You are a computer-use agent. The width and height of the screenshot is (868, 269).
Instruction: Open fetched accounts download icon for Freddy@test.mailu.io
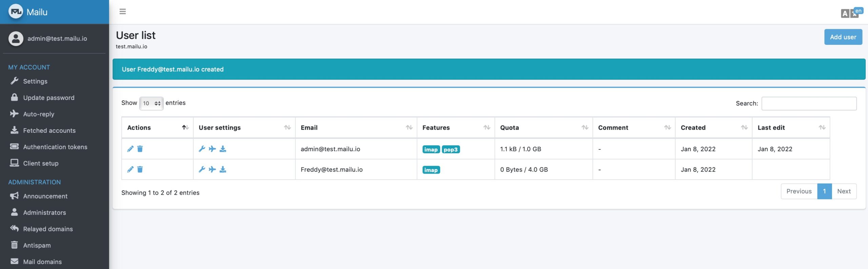(223, 169)
